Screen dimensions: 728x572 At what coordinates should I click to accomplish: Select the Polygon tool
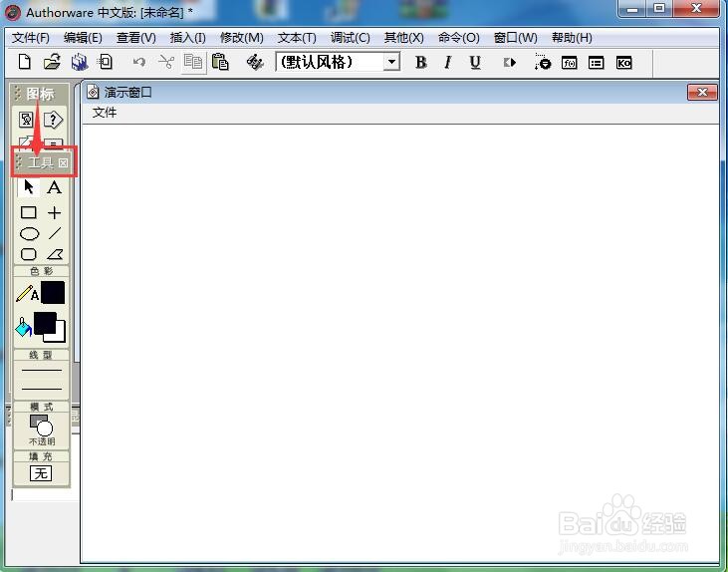point(55,254)
